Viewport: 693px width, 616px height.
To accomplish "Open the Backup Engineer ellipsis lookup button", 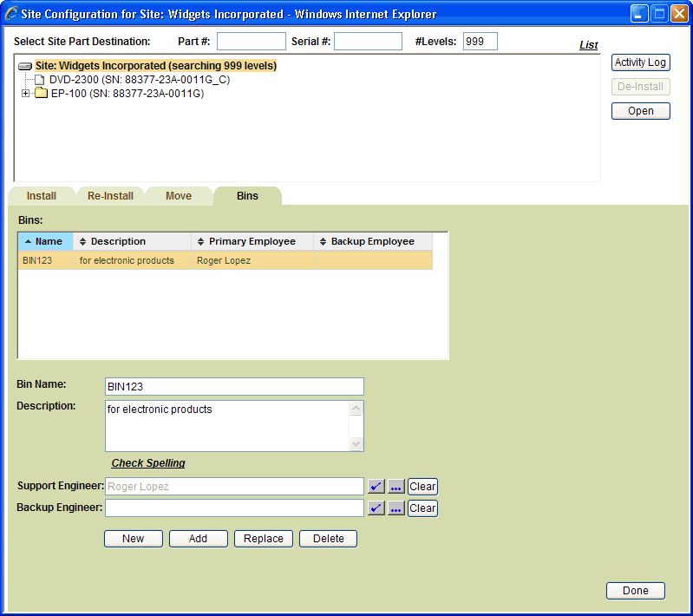I will click(396, 508).
